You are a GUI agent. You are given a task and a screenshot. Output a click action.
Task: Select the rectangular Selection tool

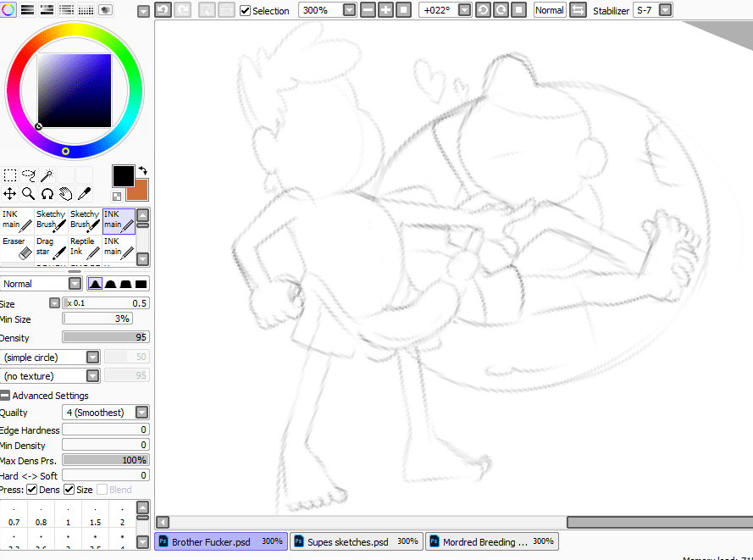point(10,175)
